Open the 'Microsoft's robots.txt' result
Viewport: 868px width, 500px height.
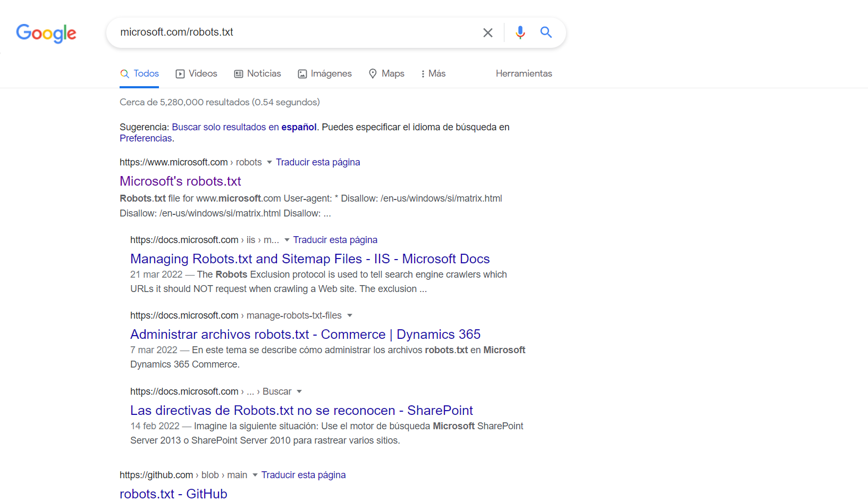[180, 181]
